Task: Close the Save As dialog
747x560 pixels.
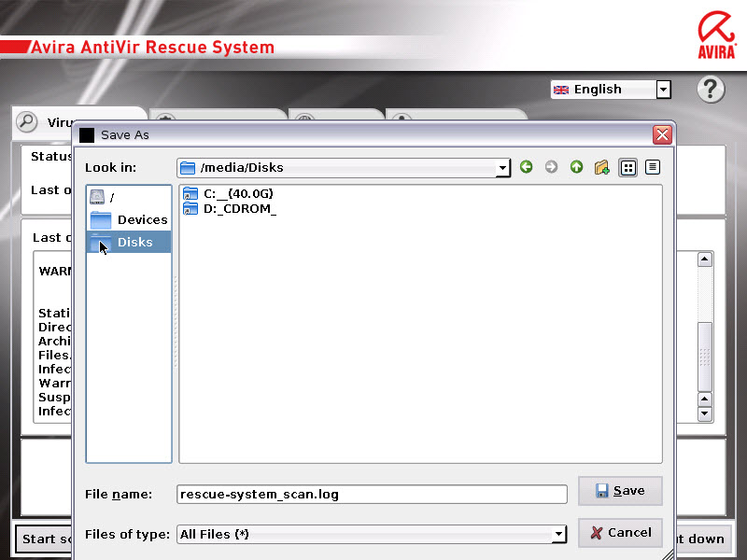Action: click(662, 134)
